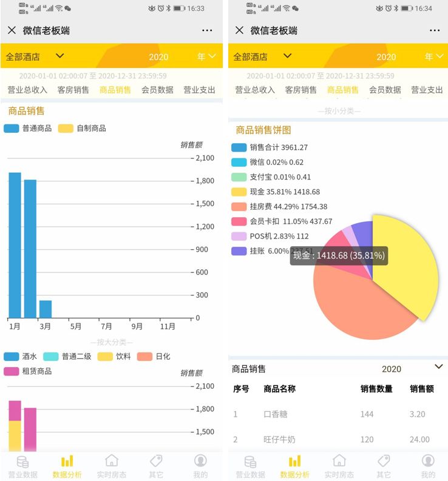
Task: Close the left 微信老板端 page with X
Action: click(12, 30)
